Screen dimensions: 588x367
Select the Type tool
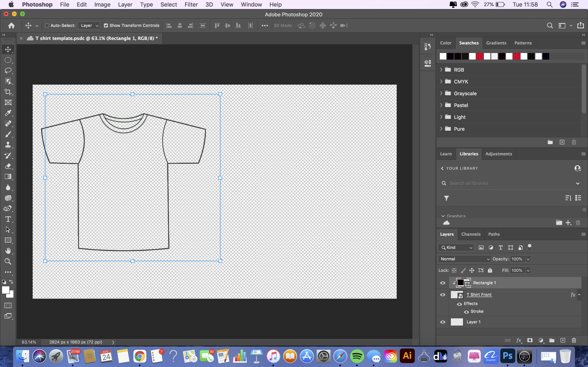(8, 219)
